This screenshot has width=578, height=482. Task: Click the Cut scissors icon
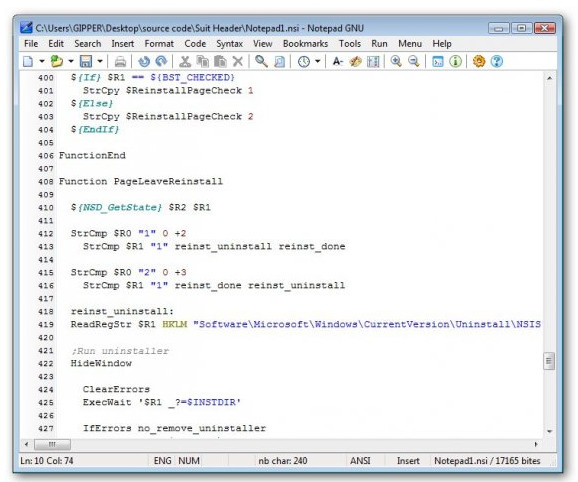tap(185, 61)
